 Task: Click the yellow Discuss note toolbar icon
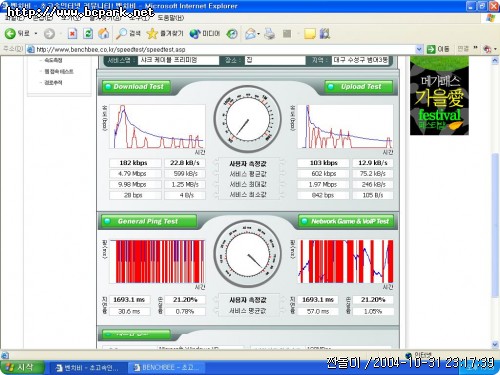(x=310, y=33)
